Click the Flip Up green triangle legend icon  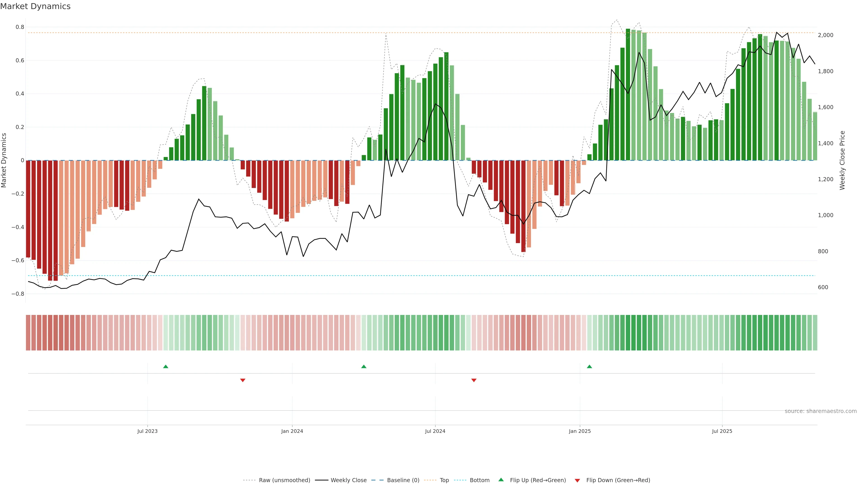coord(501,480)
